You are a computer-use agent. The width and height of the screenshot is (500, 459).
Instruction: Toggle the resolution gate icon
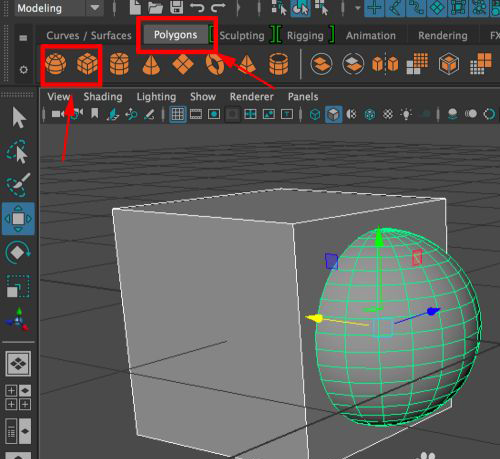(x=214, y=114)
